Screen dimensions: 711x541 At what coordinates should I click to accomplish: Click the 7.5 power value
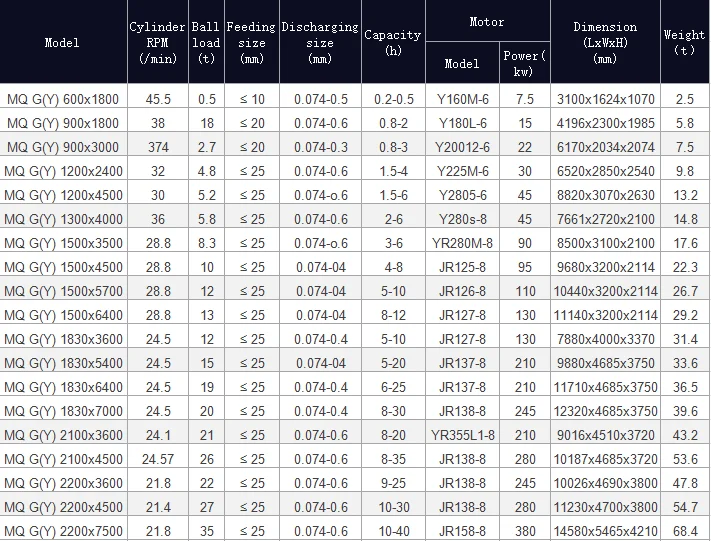tap(525, 99)
